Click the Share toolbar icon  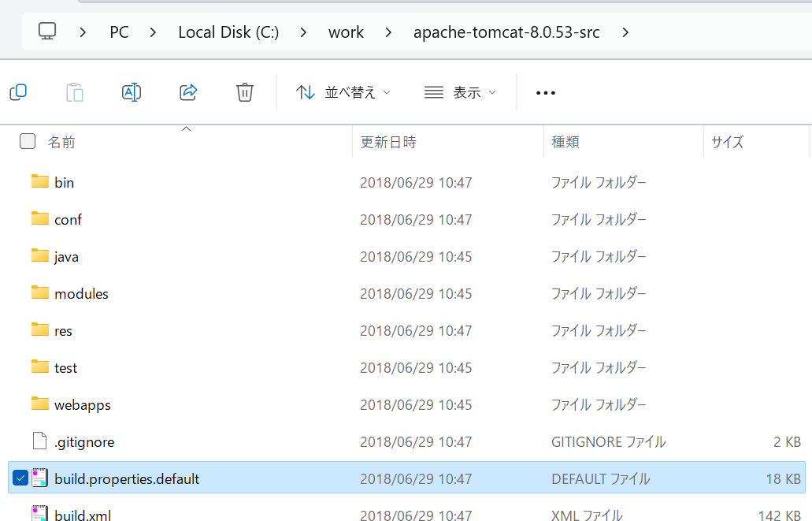pos(188,92)
